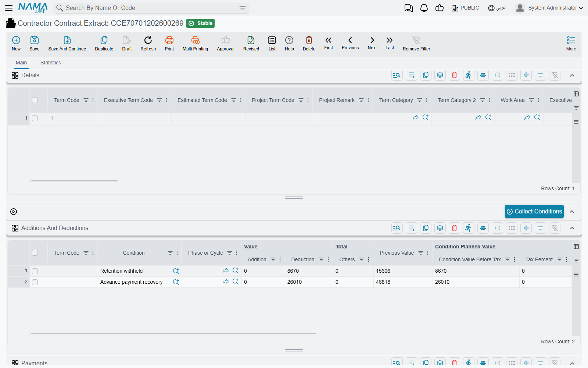Open Previous Value column menu
The width and height of the screenshot is (588, 368).
[x=428, y=253]
